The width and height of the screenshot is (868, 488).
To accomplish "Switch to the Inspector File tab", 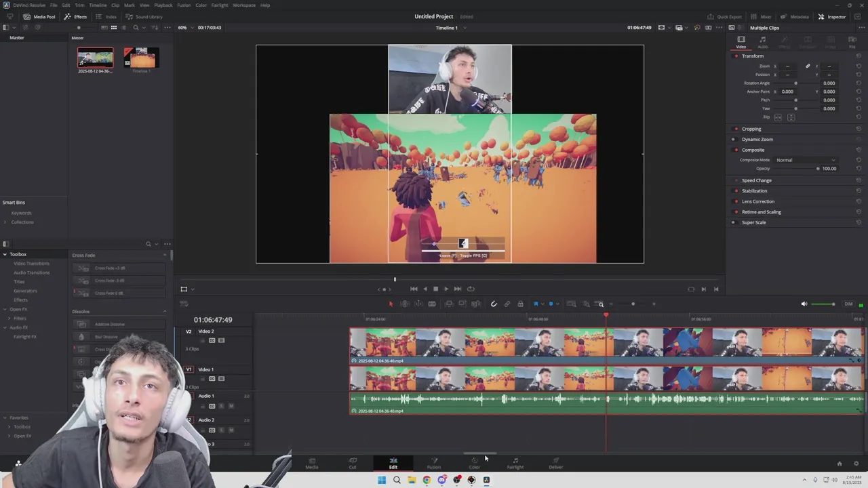I will (852, 42).
